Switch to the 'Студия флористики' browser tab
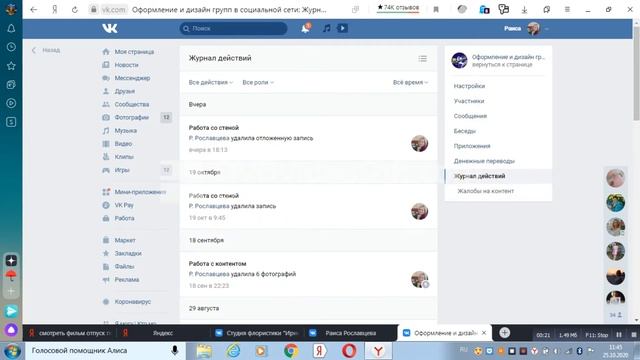The width and height of the screenshot is (640, 360). (x=257, y=333)
